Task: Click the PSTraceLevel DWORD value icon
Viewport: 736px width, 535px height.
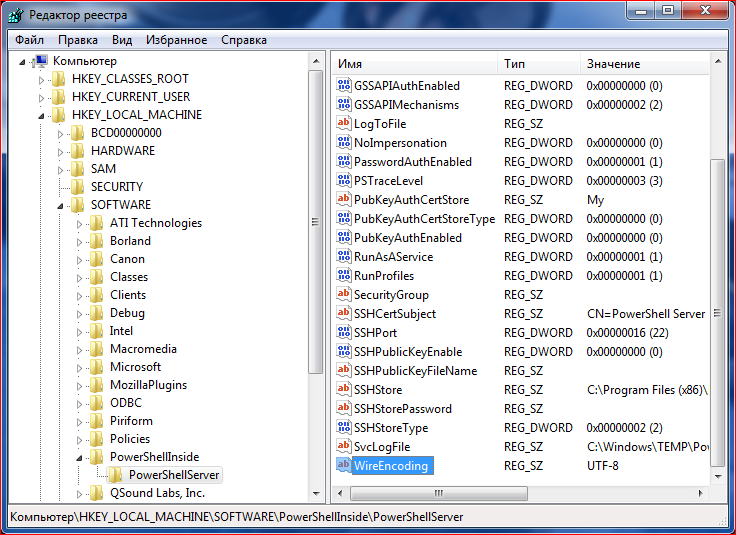Action: coord(344,181)
